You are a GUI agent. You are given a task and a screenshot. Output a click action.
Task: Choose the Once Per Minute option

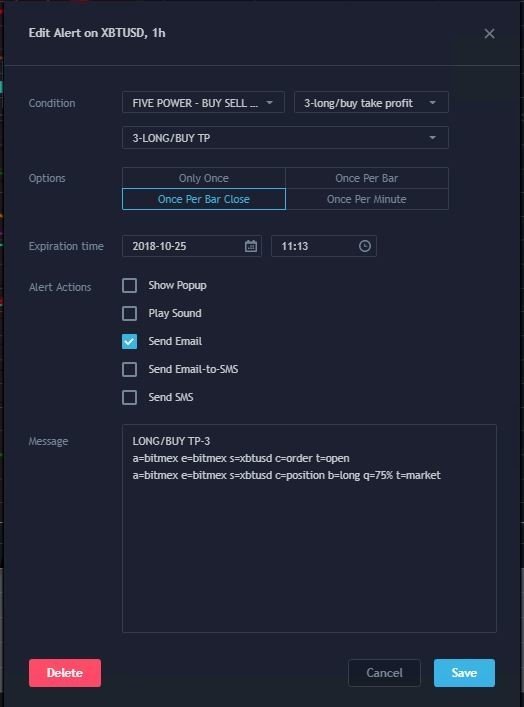coord(367,199)
